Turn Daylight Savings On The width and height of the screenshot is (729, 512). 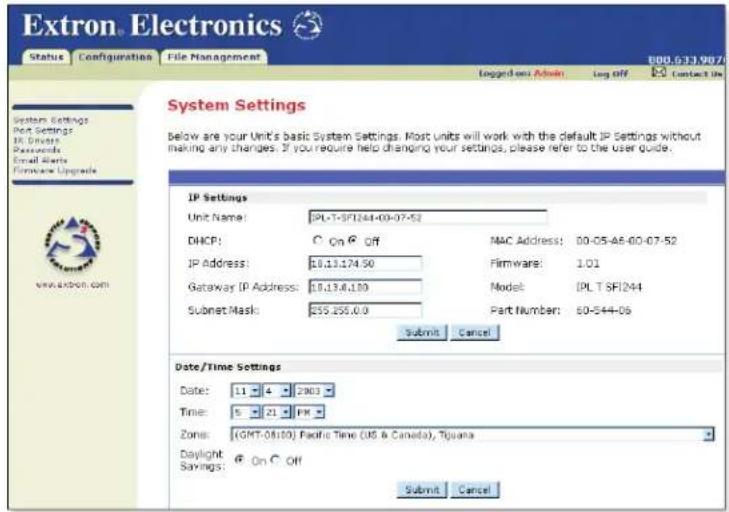point(239,460)
